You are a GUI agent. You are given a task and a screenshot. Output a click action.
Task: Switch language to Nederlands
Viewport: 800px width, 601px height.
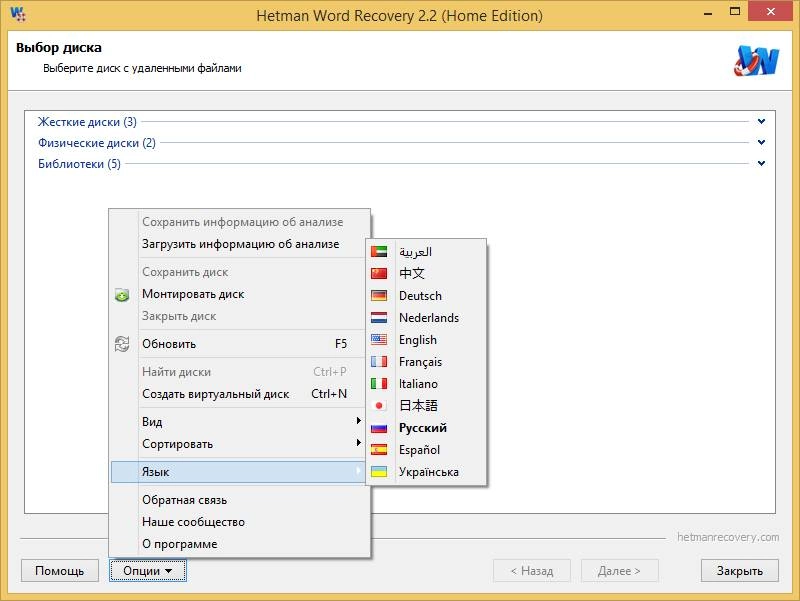427,317
